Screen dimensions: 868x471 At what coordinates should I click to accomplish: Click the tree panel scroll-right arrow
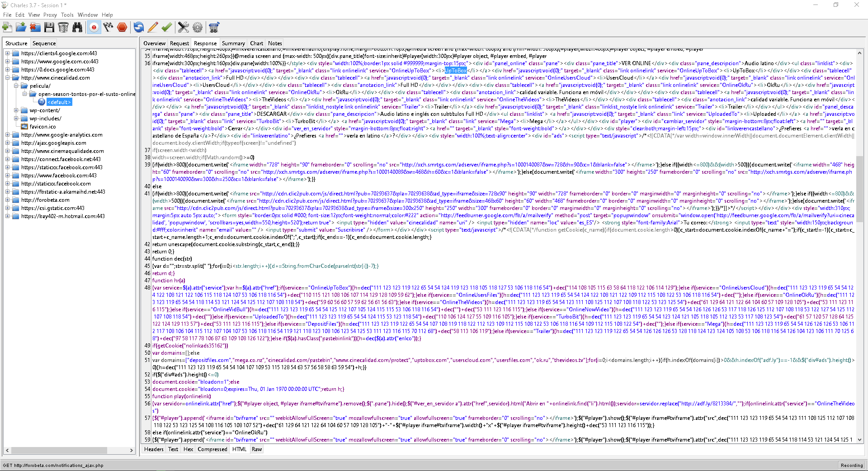pyautogui.click(x=132, y=451)
